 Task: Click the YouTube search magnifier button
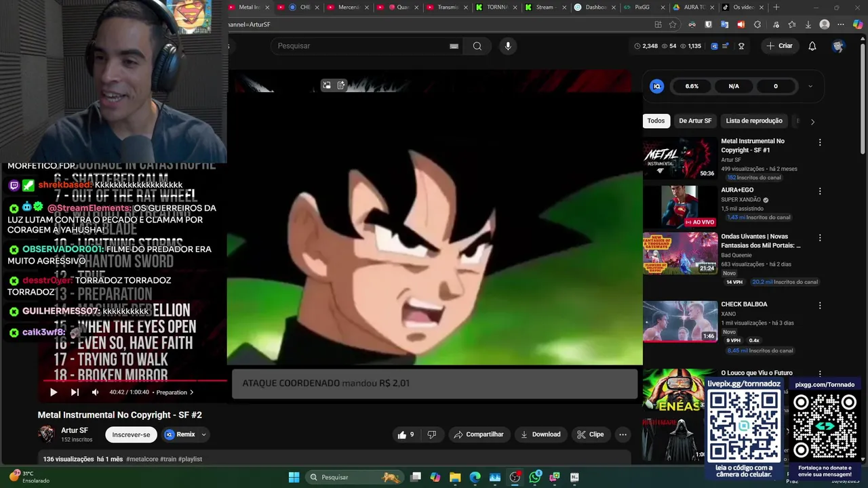tap(477, 46)
